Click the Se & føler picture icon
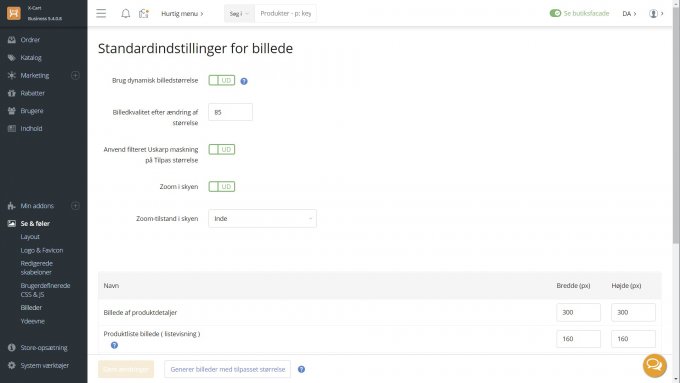680x383 pixels. click(x=12, y=223)
